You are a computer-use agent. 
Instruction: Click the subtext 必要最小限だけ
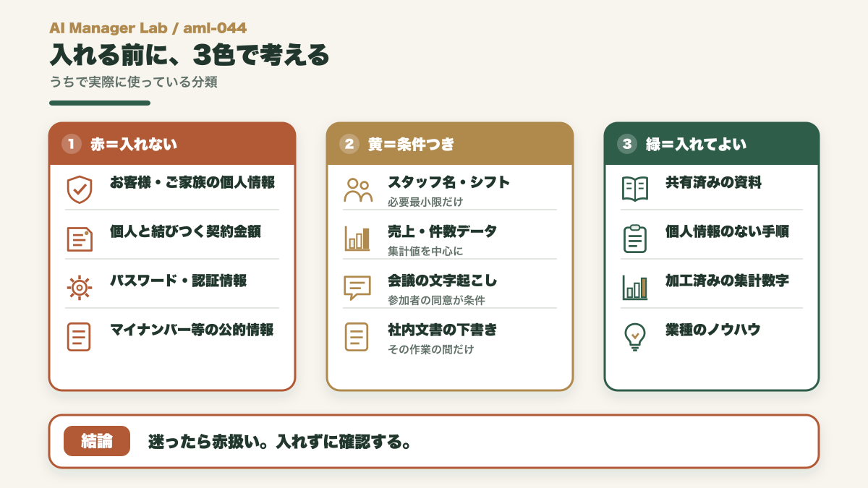point(425,202)
